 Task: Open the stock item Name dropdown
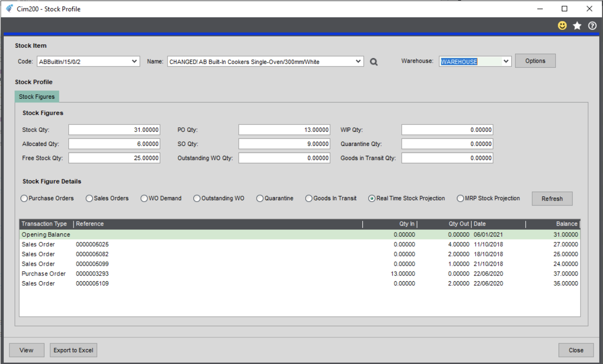point(358,61)
